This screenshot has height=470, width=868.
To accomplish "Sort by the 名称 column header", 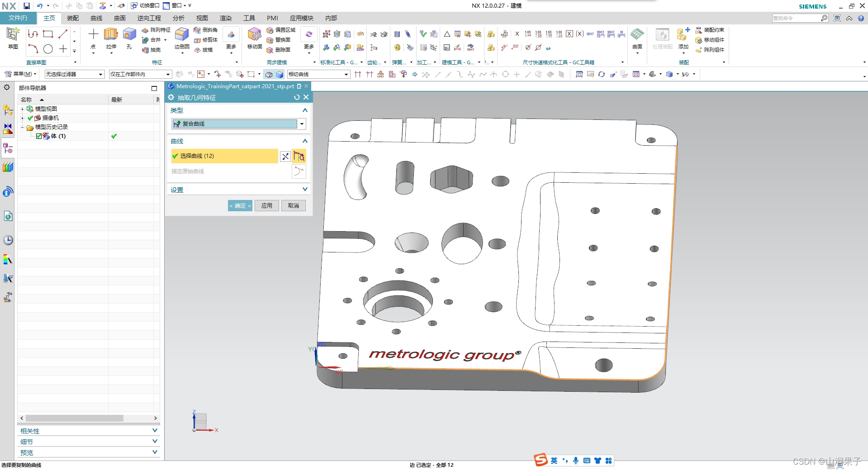I will pos(63,100).
